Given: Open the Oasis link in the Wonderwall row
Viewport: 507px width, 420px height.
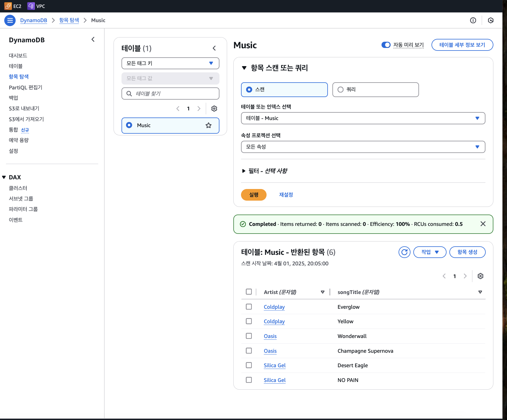Looking at the screenshot, I should coord(270,336).
